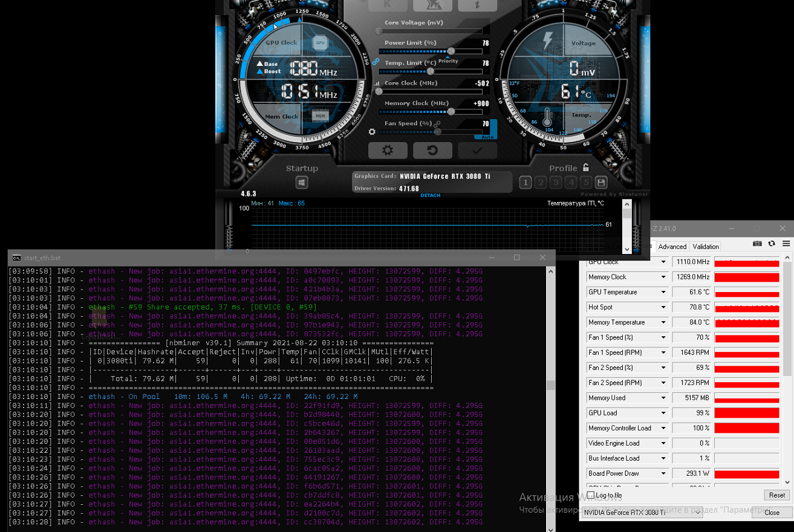Open fan speed curve settings gear

coord(372,131)
